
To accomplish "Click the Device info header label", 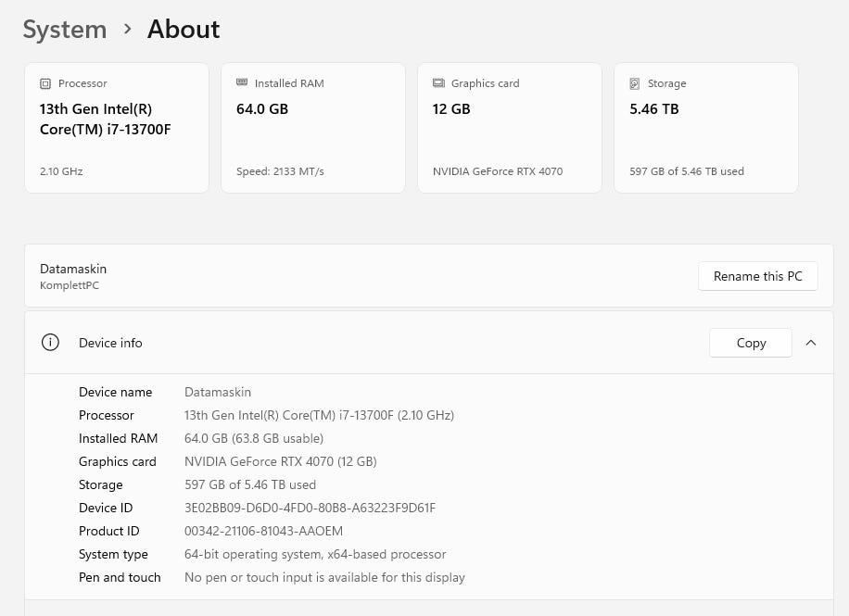I will (110, 343).
